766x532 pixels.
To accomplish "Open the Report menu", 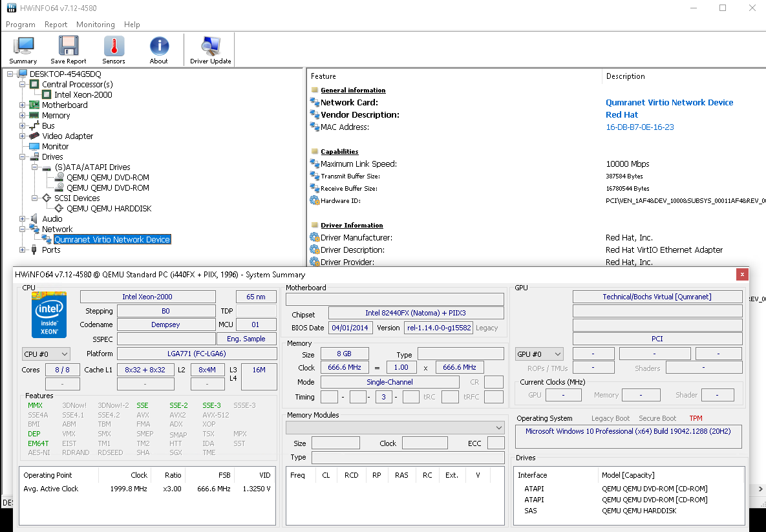I will coord(56,25).
